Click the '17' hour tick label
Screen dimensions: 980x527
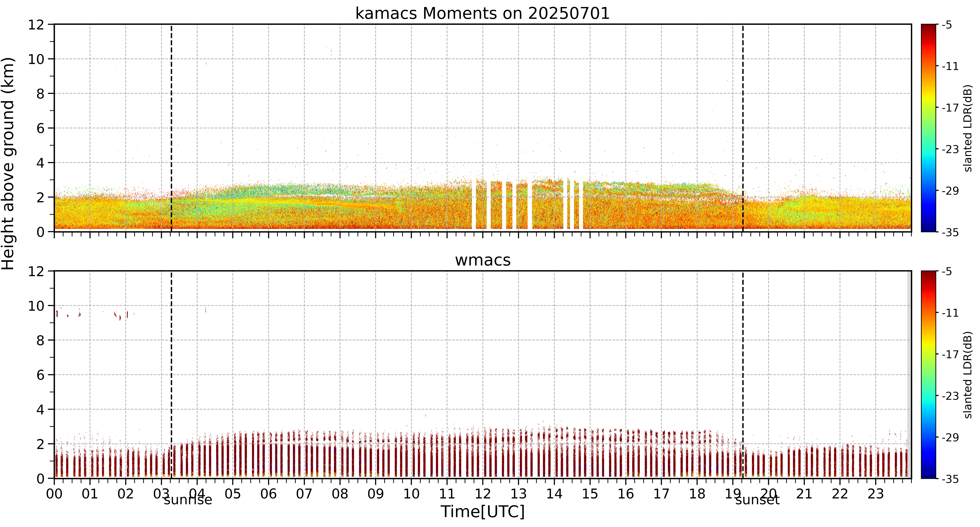tap(662, 494)
